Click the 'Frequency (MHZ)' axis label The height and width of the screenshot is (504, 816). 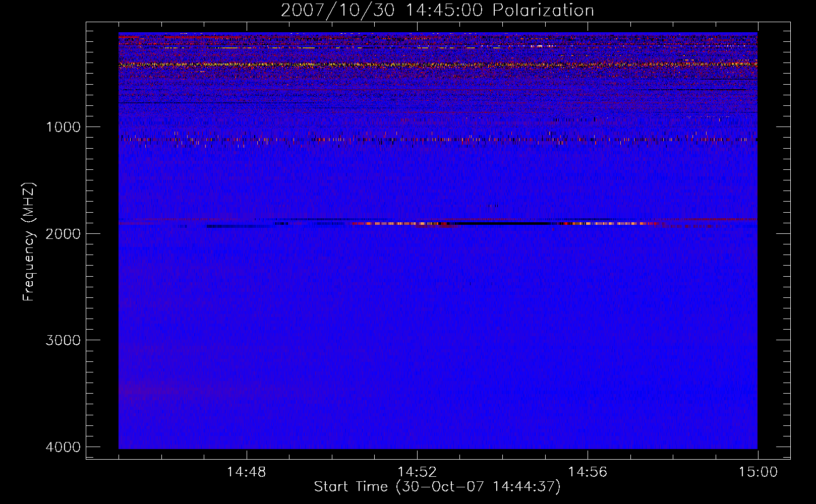click(x=29, y=241)
